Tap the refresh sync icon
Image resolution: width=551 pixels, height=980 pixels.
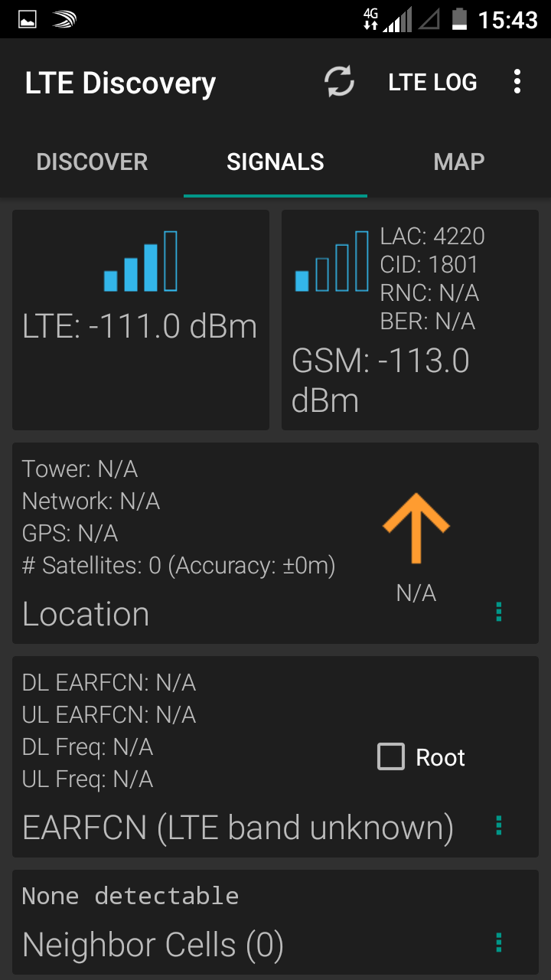pyautogui.click(x=339, y=82)
